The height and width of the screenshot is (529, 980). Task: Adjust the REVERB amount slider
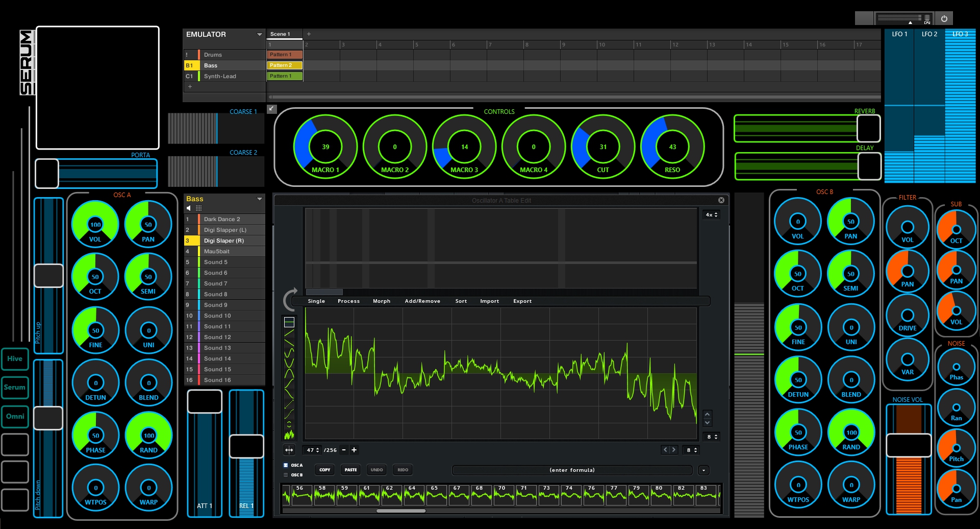tap(796, 128)
